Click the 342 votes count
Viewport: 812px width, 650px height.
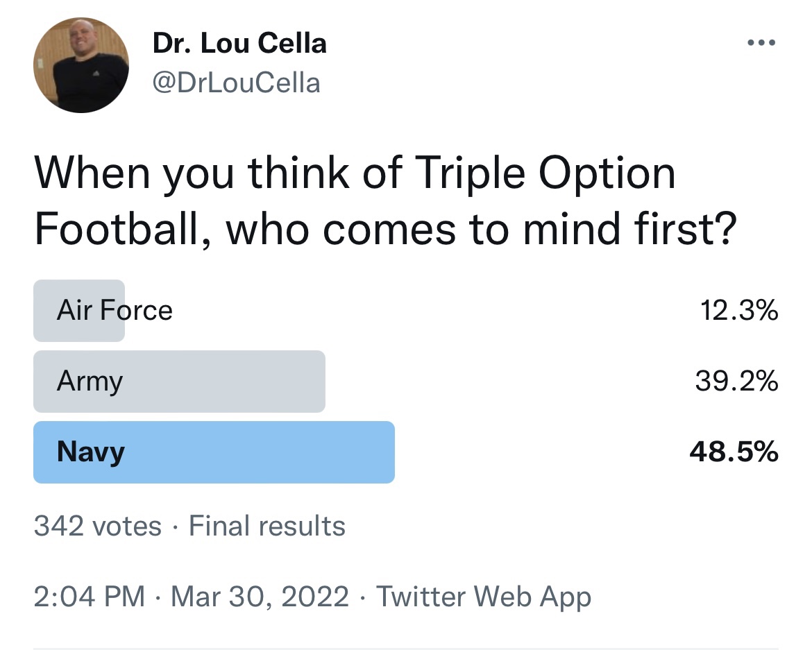[x=98, y=526]
